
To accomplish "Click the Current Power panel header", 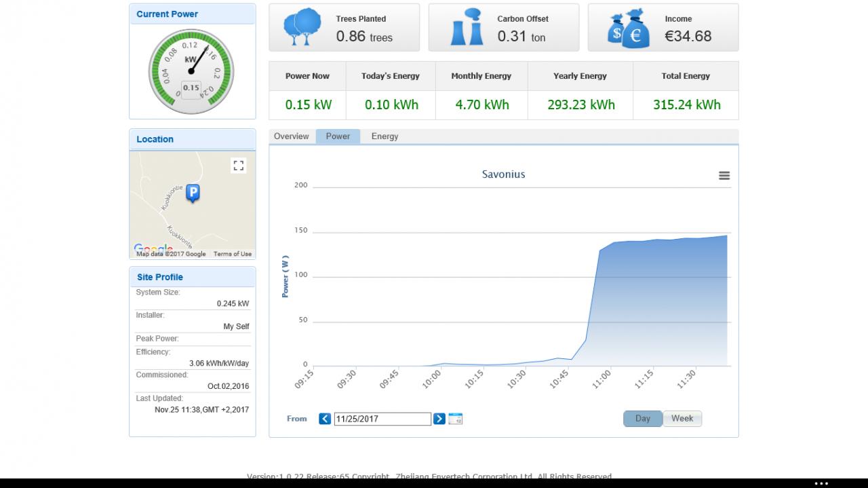I will [193, 14].
